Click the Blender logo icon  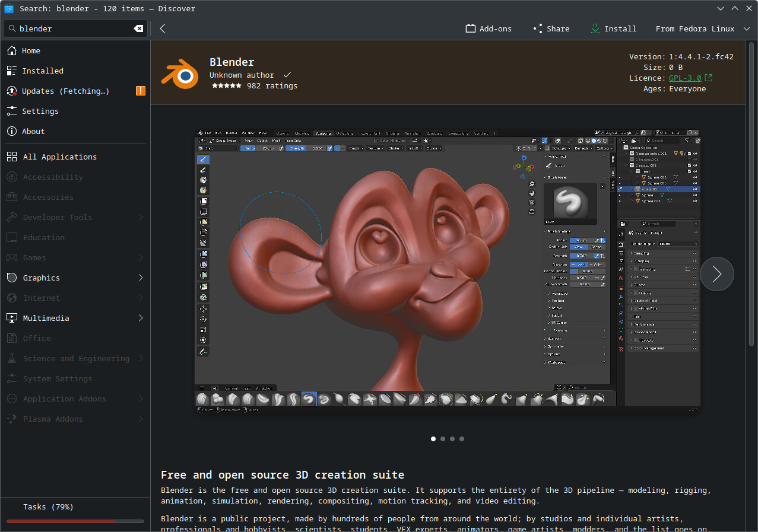(180, 73)
